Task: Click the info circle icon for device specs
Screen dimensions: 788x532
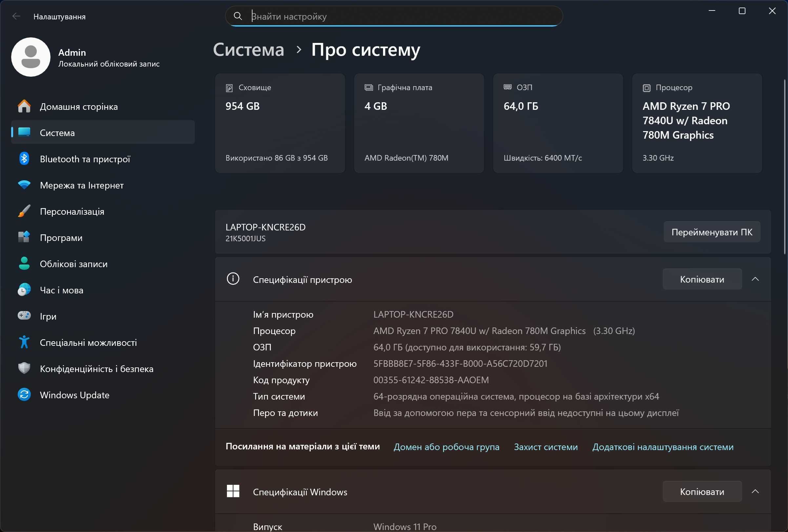Action: [x=233, y=279]
